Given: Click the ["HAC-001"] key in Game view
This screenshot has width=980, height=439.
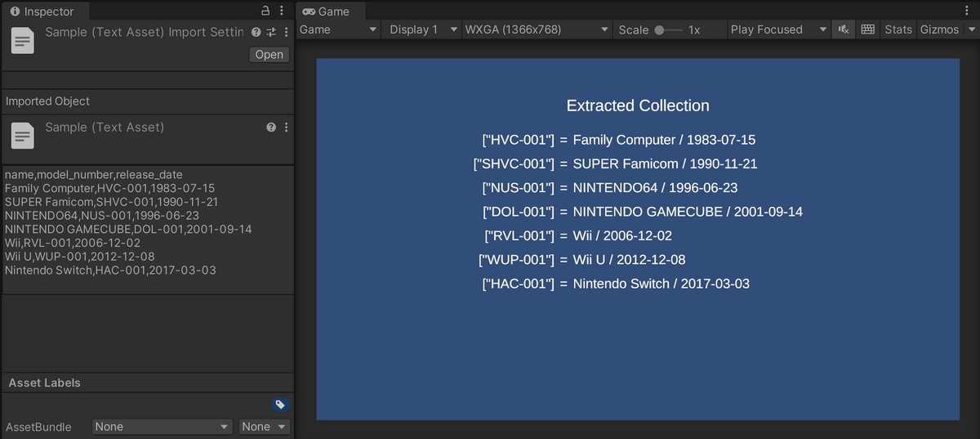Looking at the screenshot, I should tap(518, 284).
